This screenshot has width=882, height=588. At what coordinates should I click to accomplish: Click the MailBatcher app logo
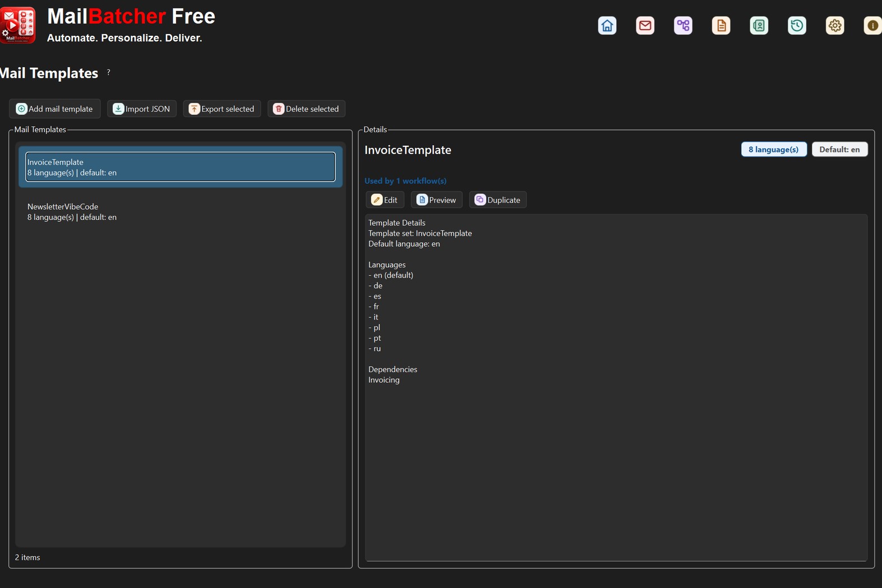(18, 25)
